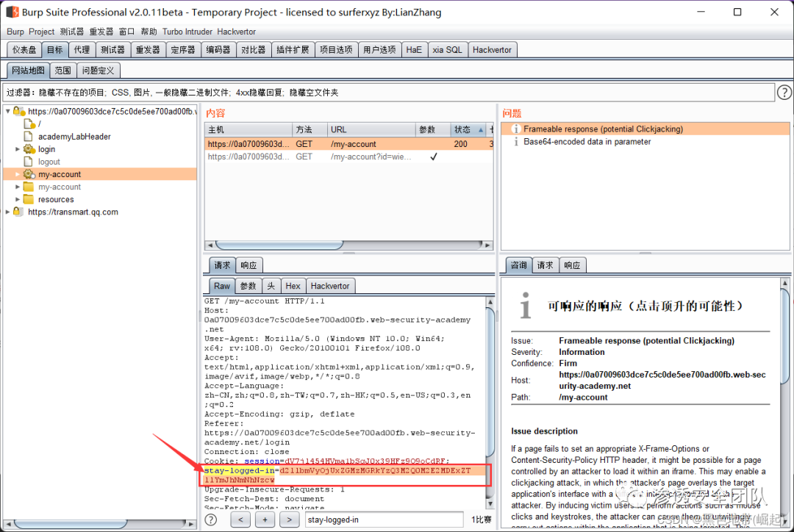Expand the resources folder node
This screenshot has width=794, height=532.
tap(17, 199)
